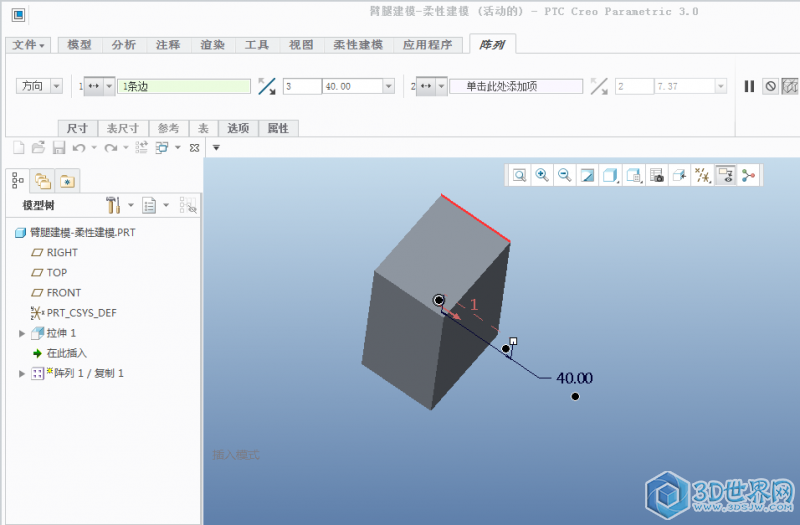Open the model tree list display icon
This screenshot has height=525, width=800.
[x=149, y=206]
